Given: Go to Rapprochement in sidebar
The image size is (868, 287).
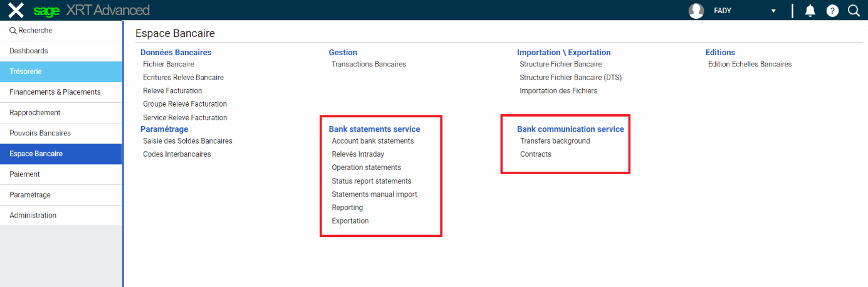Looking at the screenshot, I should (35, 113).
